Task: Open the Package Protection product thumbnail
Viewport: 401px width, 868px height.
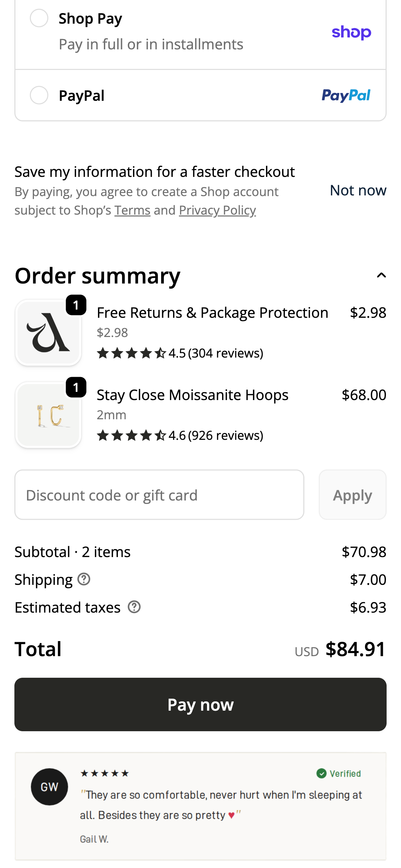Action: tap(48, 333)
